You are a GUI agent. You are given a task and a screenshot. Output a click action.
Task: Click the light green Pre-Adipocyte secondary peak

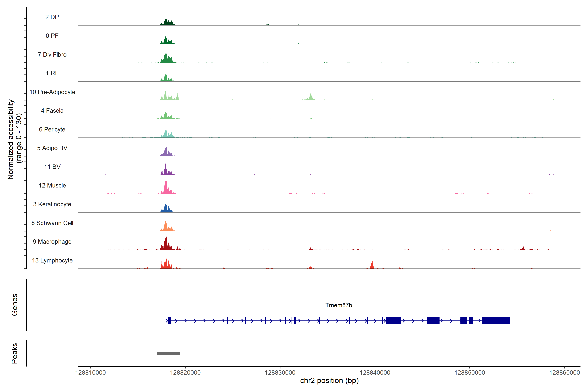pyautogui.click(x=311, y=97)
